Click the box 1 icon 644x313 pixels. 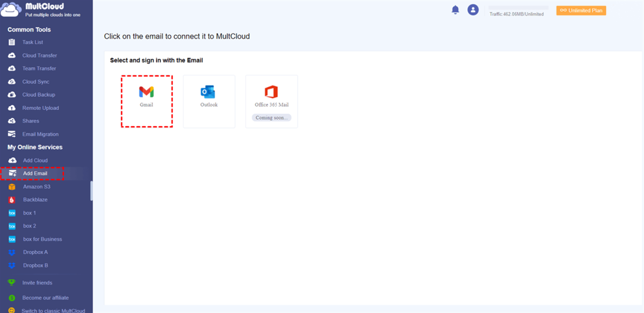click(12, 213)
